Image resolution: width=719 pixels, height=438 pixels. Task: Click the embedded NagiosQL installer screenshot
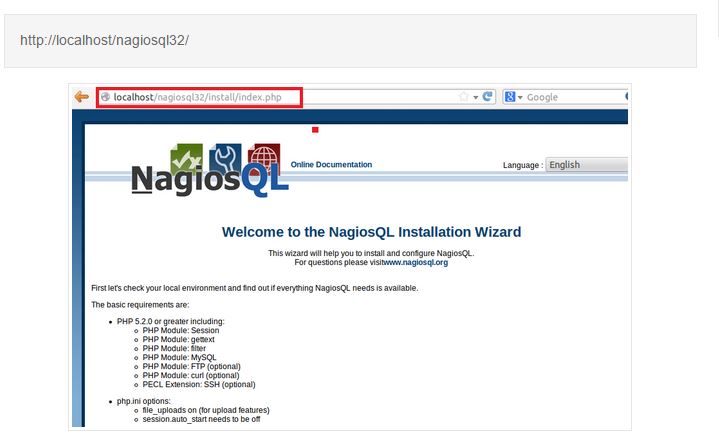point(350,300)
